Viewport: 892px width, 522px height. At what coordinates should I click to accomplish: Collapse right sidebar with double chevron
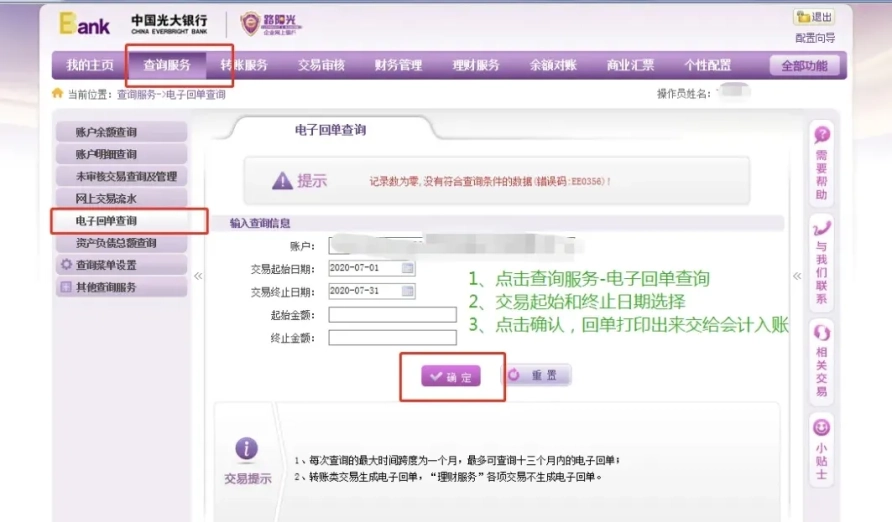(797, 276)
